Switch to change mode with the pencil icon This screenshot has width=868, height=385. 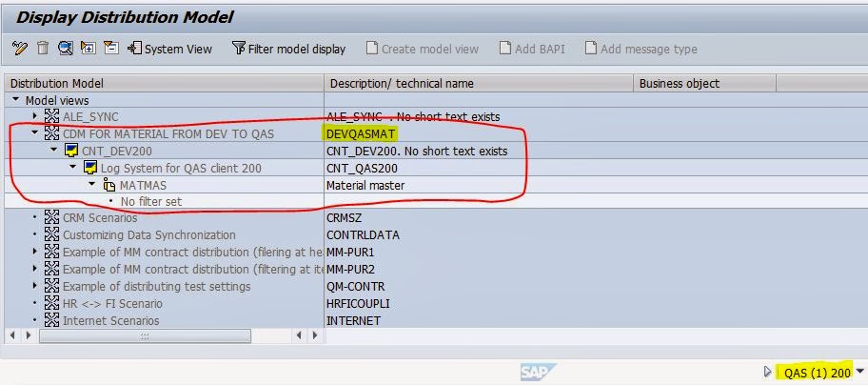[19, 49]
